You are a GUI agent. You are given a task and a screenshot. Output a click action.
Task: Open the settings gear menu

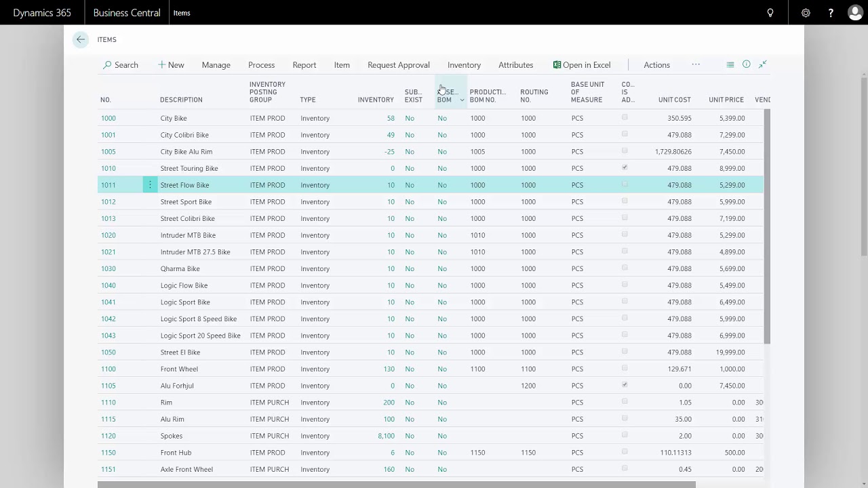tap(806, 13)
